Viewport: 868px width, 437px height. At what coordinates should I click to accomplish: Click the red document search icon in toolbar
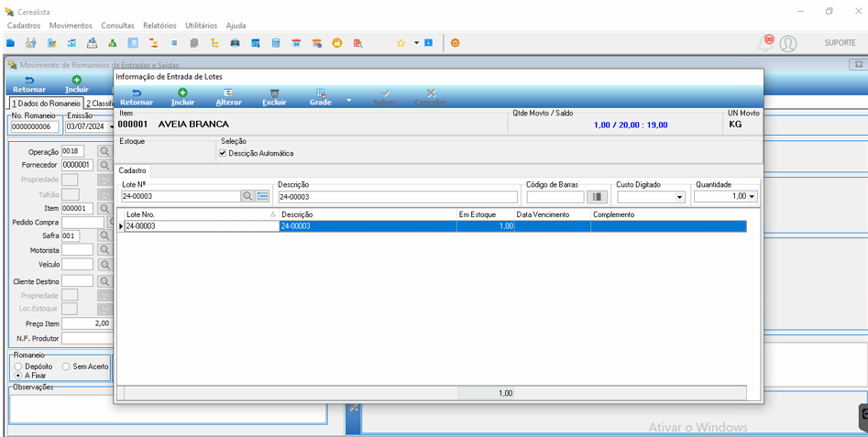357,42
